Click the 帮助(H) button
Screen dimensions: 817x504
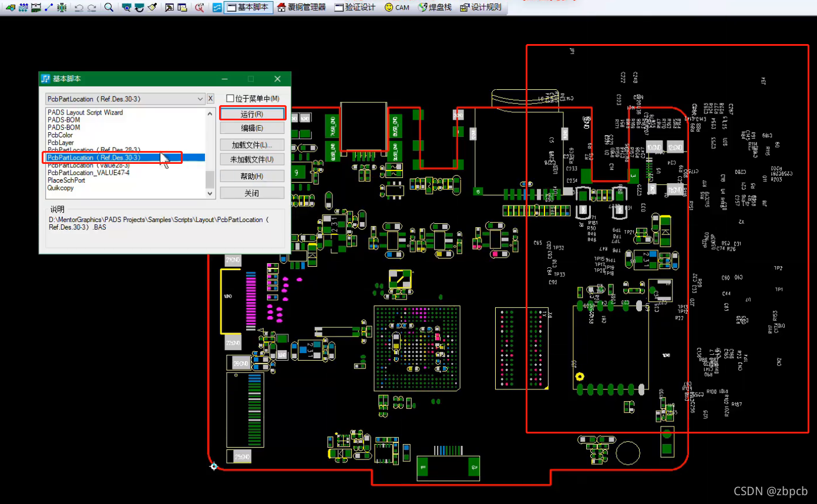click(252, 176)
